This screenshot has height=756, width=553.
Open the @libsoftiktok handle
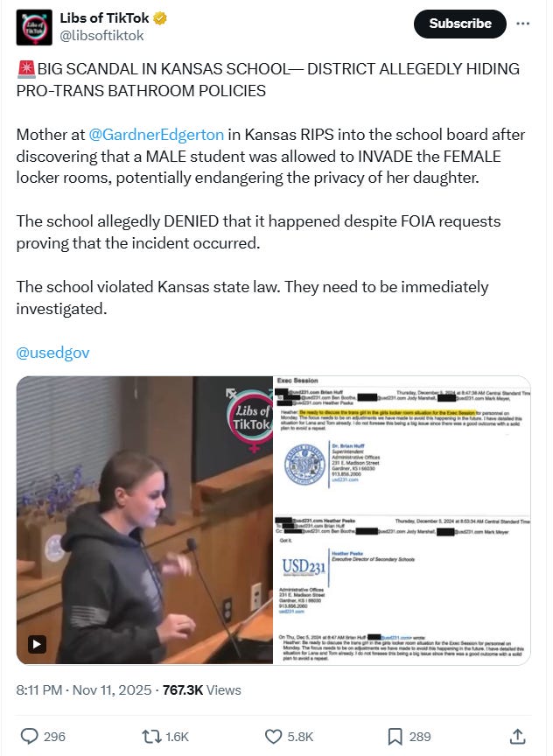coord(101,36)
